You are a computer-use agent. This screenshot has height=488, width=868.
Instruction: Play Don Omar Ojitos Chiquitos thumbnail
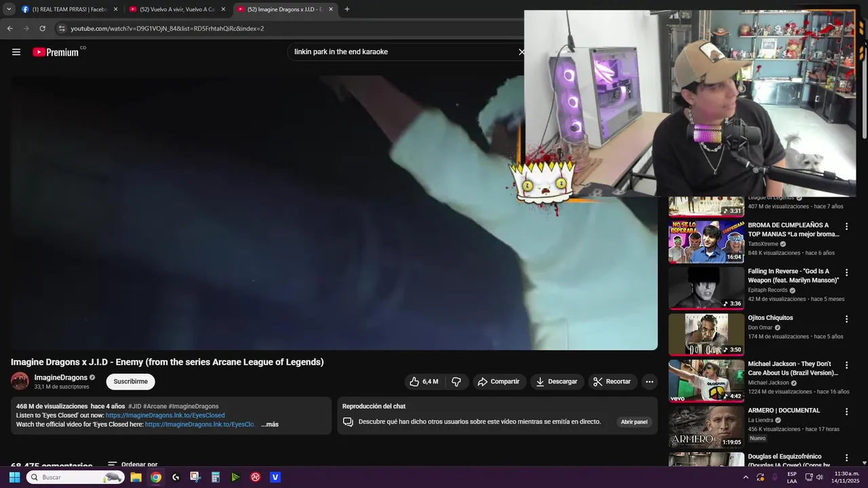706,334
